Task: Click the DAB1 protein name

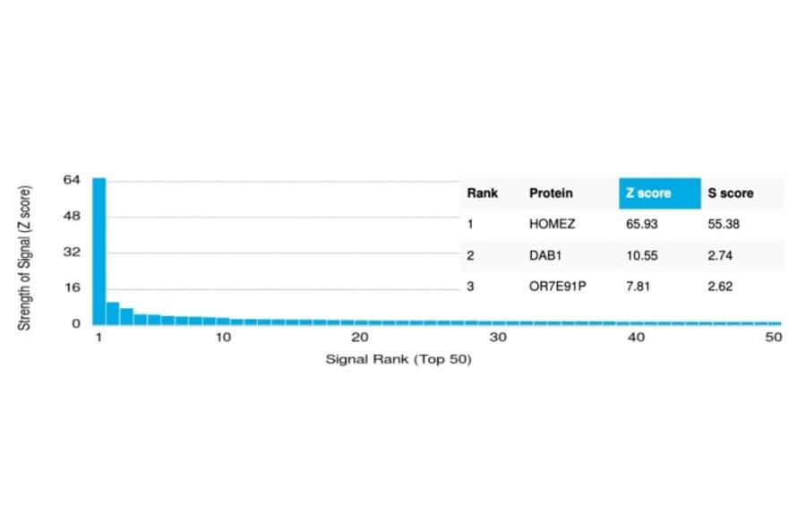Action: coord(544,255)
